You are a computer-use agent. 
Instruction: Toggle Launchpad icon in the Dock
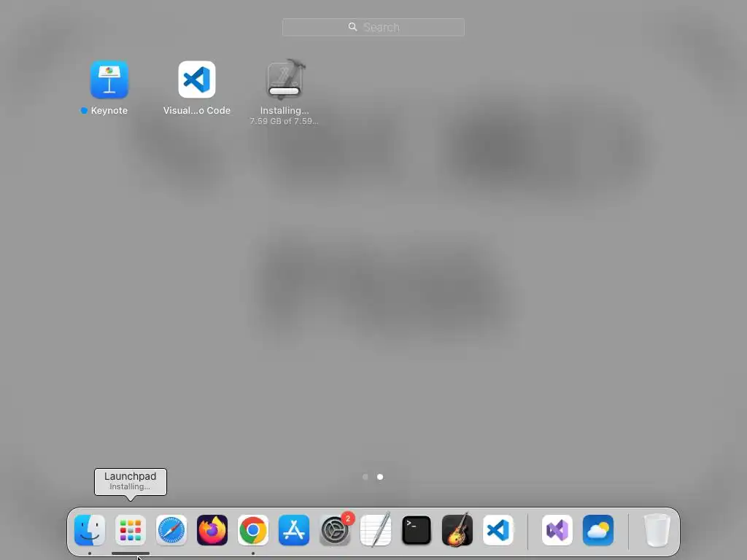coord(131,530)
